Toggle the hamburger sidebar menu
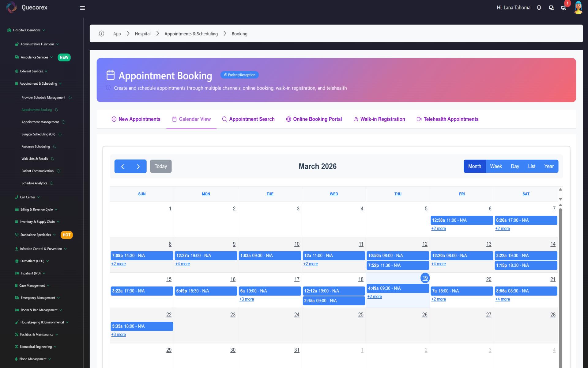Screen dimensions: 588x368 point(82,8)
